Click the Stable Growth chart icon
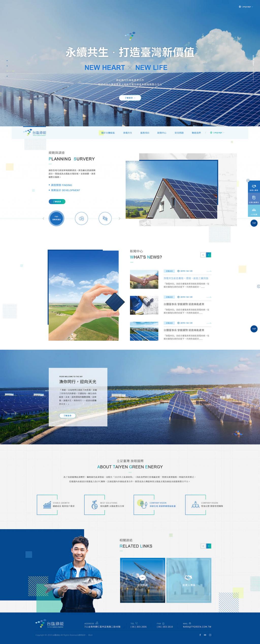This screenshot has width=260, height=644. (47, 504)
